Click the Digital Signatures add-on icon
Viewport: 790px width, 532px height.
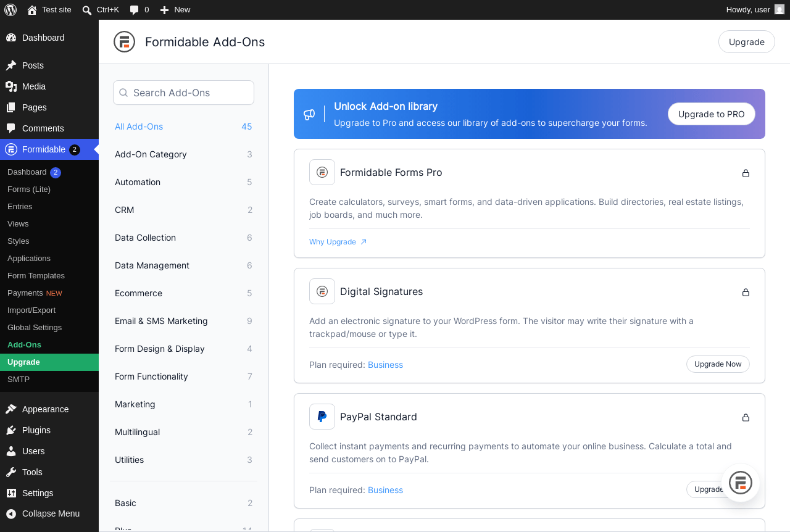pyautogui.click(x=322, y=291)
